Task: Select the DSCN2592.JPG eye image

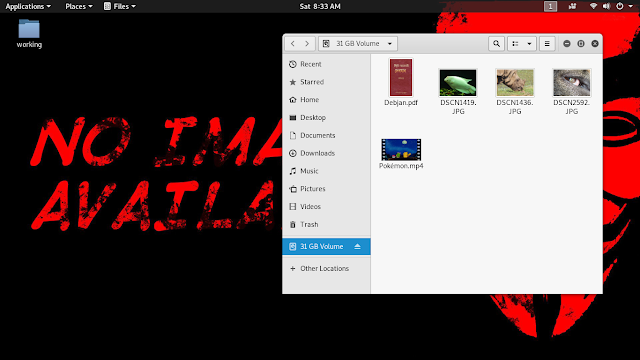Action: (x=571, y=92)
